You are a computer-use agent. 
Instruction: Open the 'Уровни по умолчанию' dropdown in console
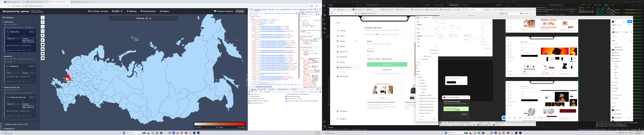[300, 92]
